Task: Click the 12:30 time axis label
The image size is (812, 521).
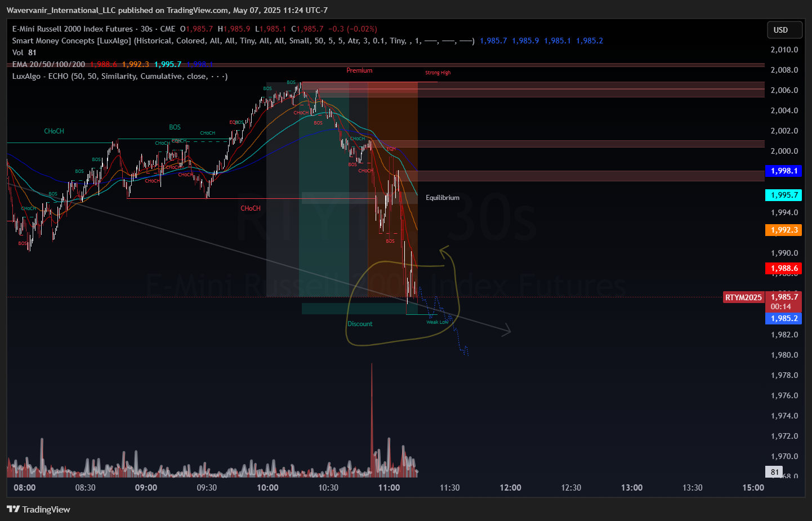Action: (x=571, y=488)
